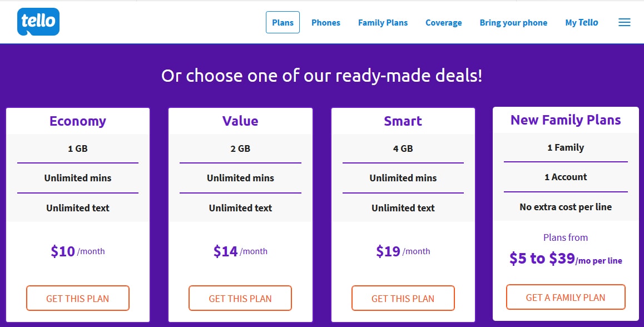Image resolution: width=644 pixels, height=327 pixels.
Task: Open My Tello account link
Action: point(582,23)
